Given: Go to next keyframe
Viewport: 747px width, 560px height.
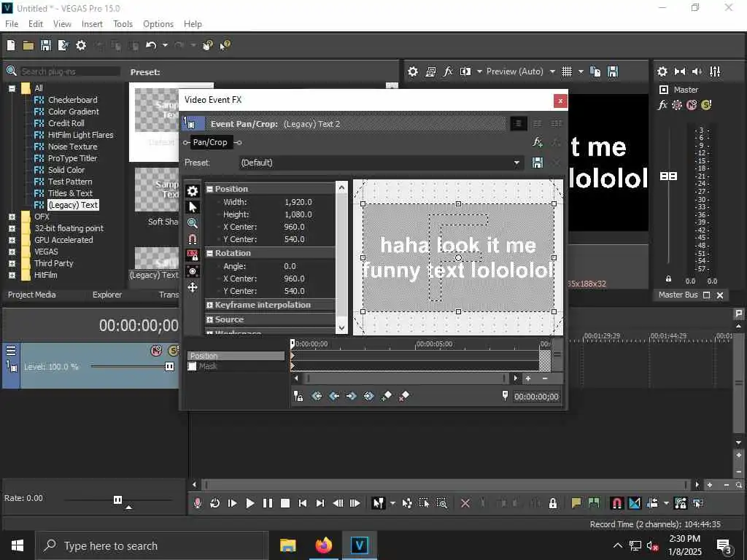Looking at the screenshot, I should [x=351, y=396].
